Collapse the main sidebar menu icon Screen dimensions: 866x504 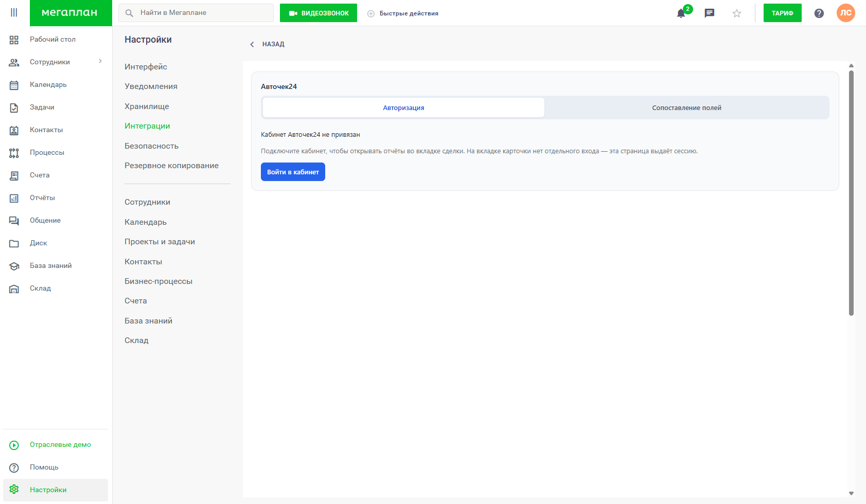[x=14, y=12]
